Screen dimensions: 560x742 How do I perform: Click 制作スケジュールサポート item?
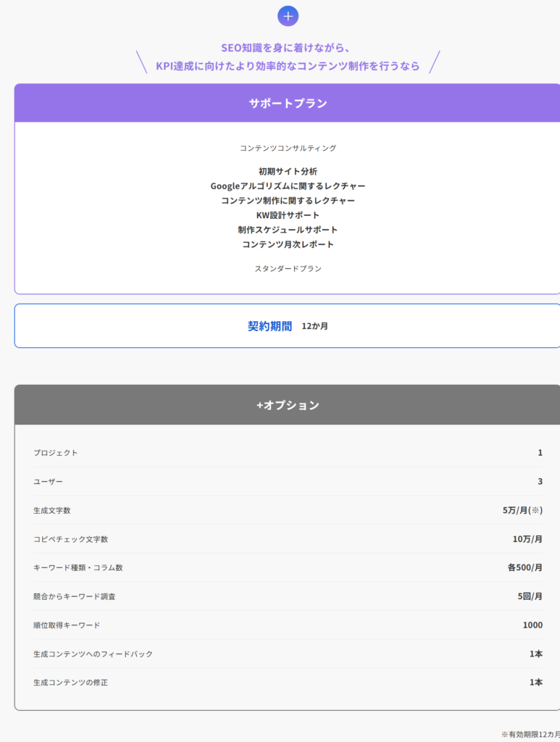[288, 230]
